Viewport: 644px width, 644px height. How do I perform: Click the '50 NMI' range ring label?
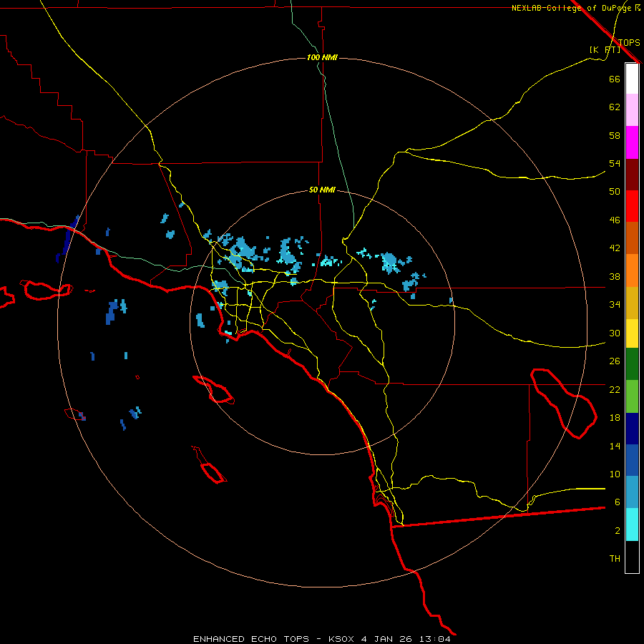click(x=322, y=190)
